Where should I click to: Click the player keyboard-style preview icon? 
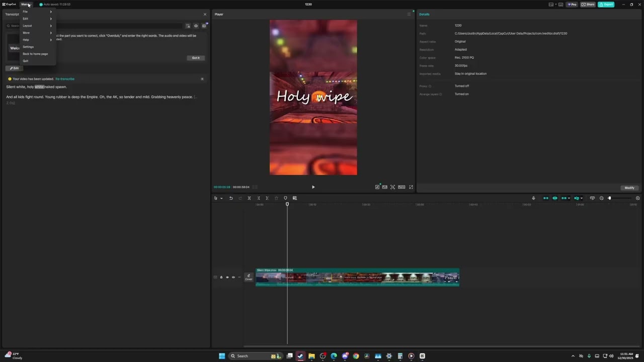click(401, 187)
